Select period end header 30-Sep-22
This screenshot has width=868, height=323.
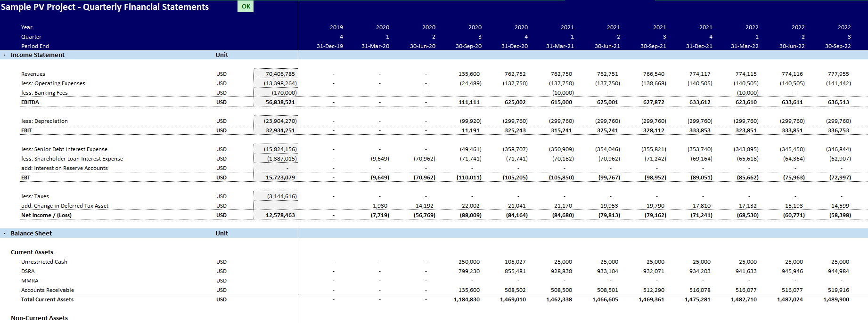point(838,46)
